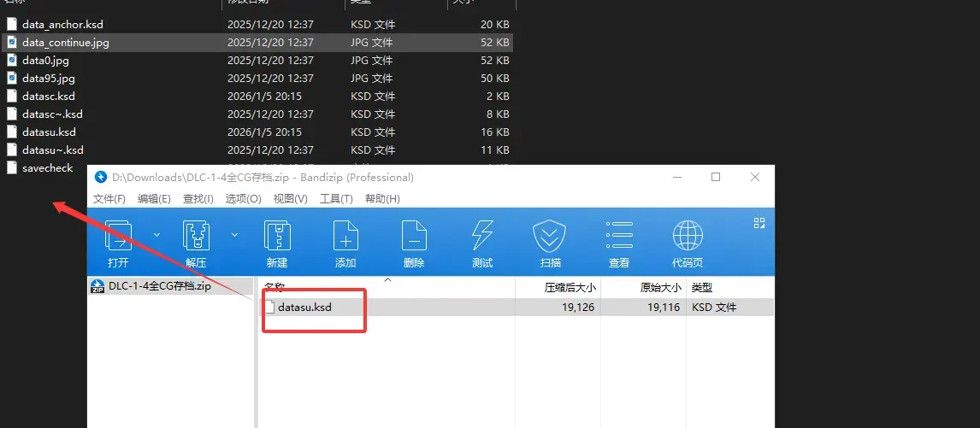Open the dropdown arrow next to 打开
The image size is (980, 428).
(156, 234)
